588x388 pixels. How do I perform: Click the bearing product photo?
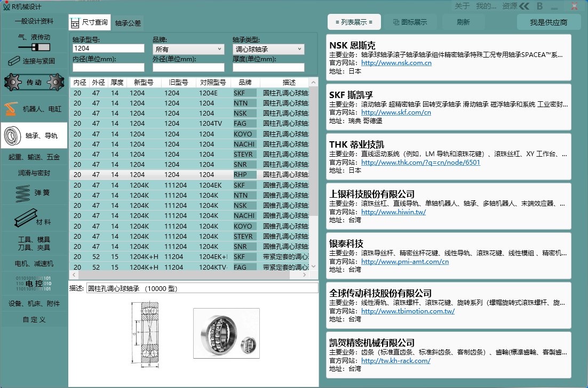click(x=226, y=333)
